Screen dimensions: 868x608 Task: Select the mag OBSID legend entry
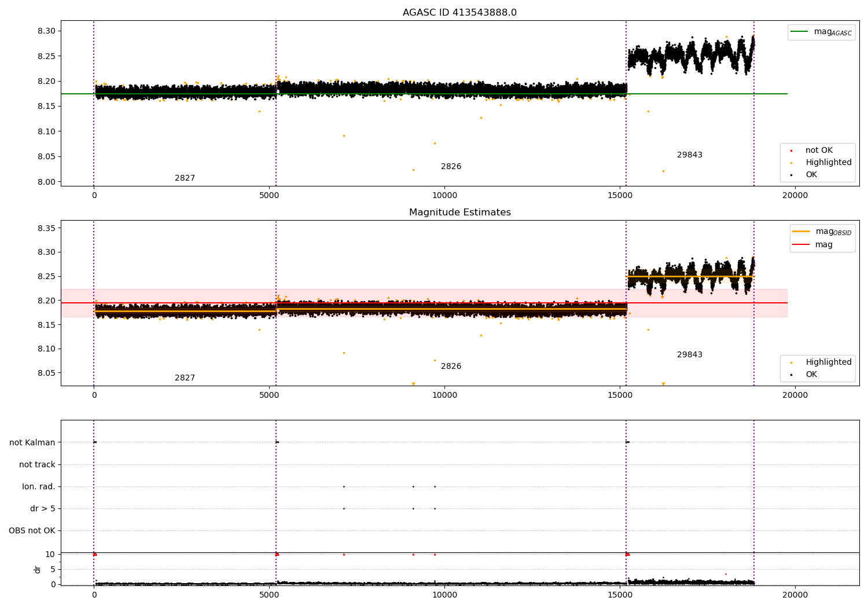(822, 232)
